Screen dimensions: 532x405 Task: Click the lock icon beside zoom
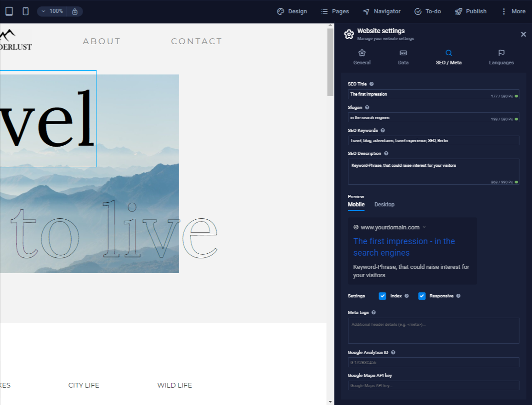(x=74, y=11)
